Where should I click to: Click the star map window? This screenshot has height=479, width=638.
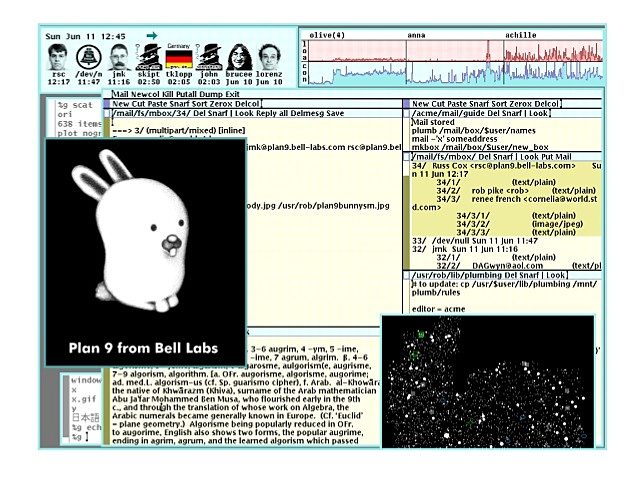(487, 381)
